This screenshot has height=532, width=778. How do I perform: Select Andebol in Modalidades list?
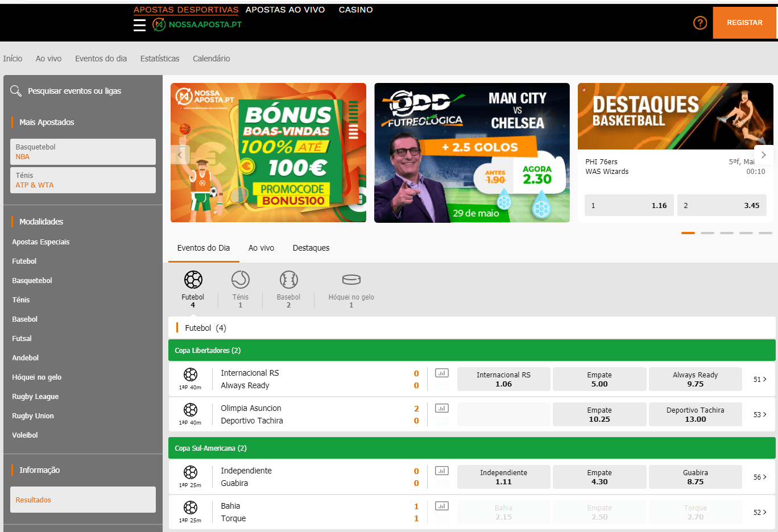[x=26, y=358]
